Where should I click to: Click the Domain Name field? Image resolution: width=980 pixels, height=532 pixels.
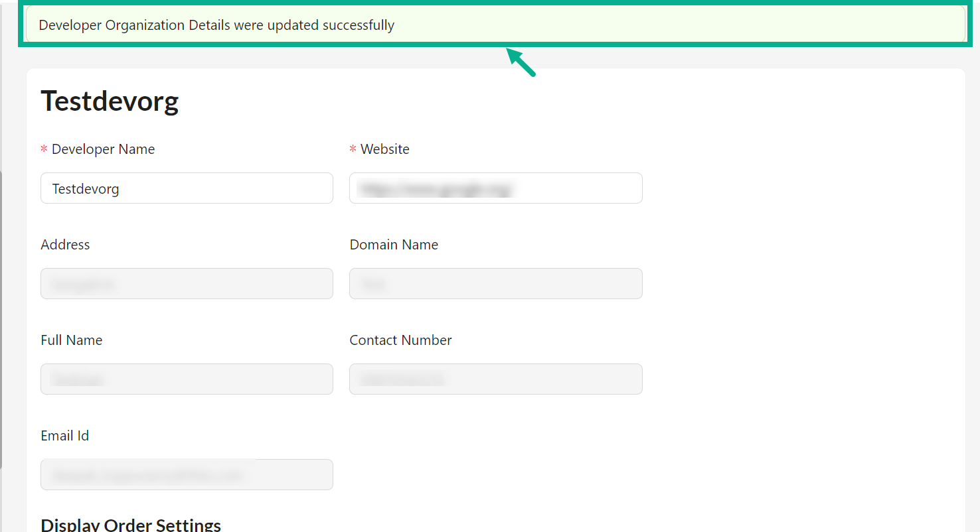click(495, 284)
